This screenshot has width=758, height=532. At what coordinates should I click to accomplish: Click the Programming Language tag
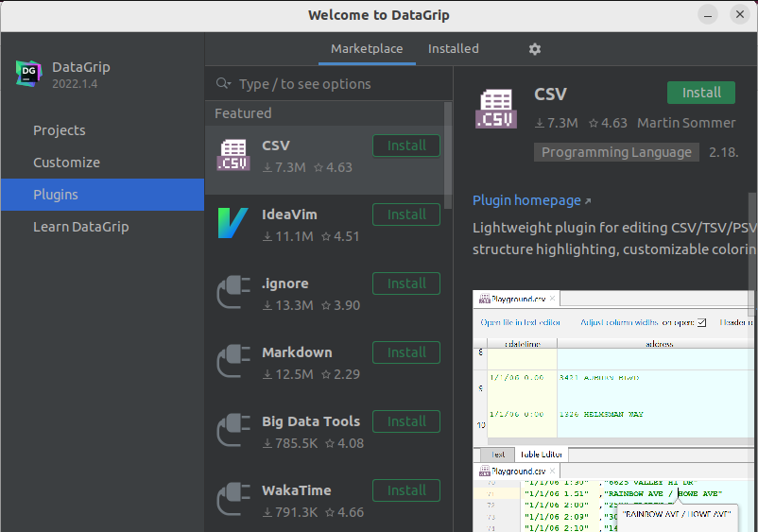coord(616,152)
